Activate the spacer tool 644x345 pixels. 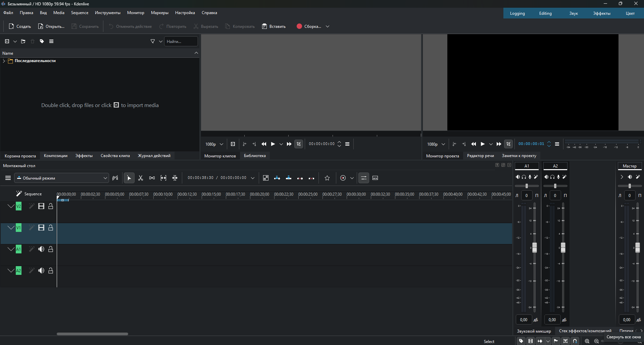point(152,178)
